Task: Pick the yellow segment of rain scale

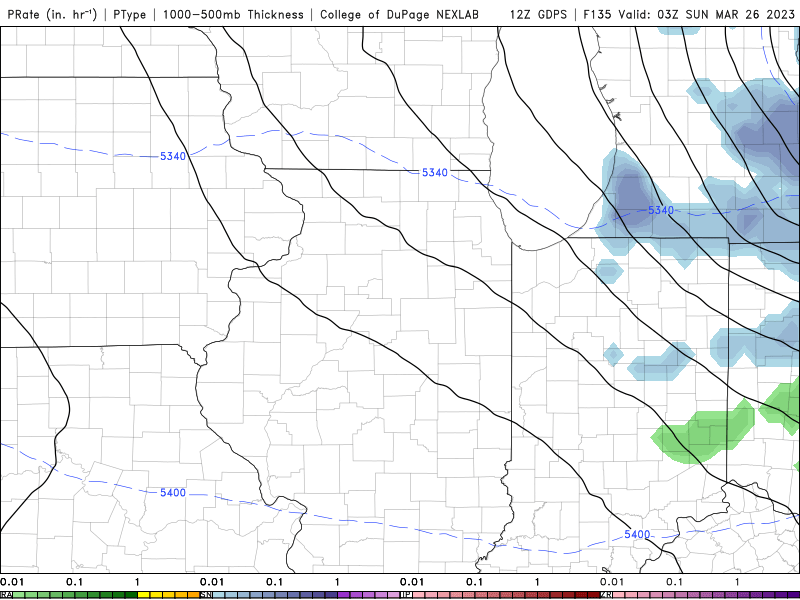Action: [x=150, y=595]
